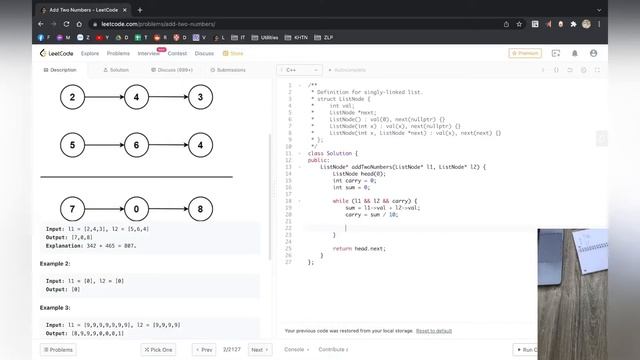Go to the Prev problem
Viewport: 640px width, 360px height.
pos(204,350)
